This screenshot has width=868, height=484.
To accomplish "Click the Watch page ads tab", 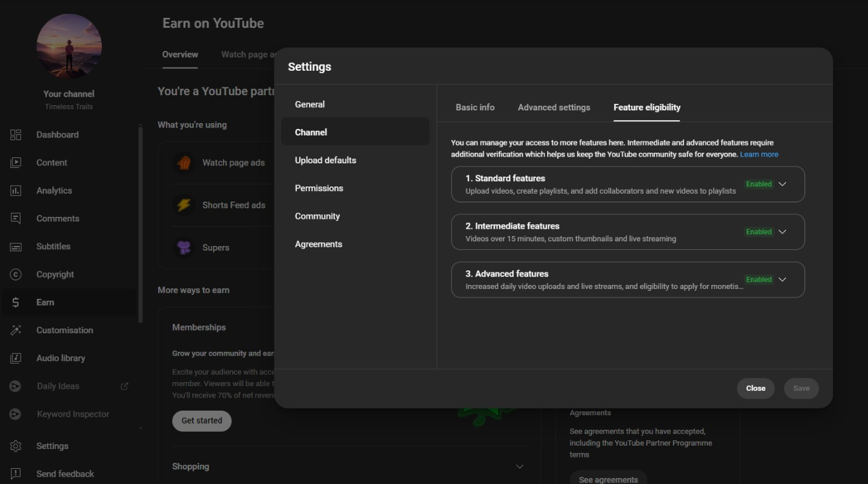I will coord(248,54).
